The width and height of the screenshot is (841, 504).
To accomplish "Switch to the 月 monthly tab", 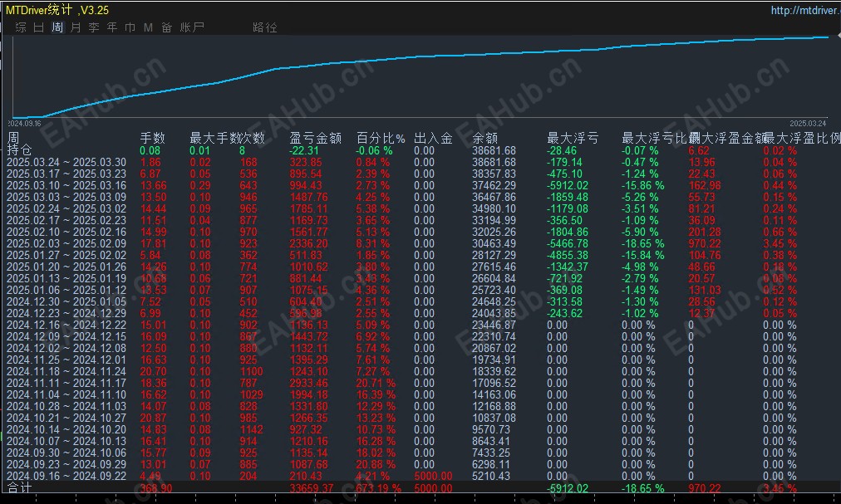I will coord(76,27).
